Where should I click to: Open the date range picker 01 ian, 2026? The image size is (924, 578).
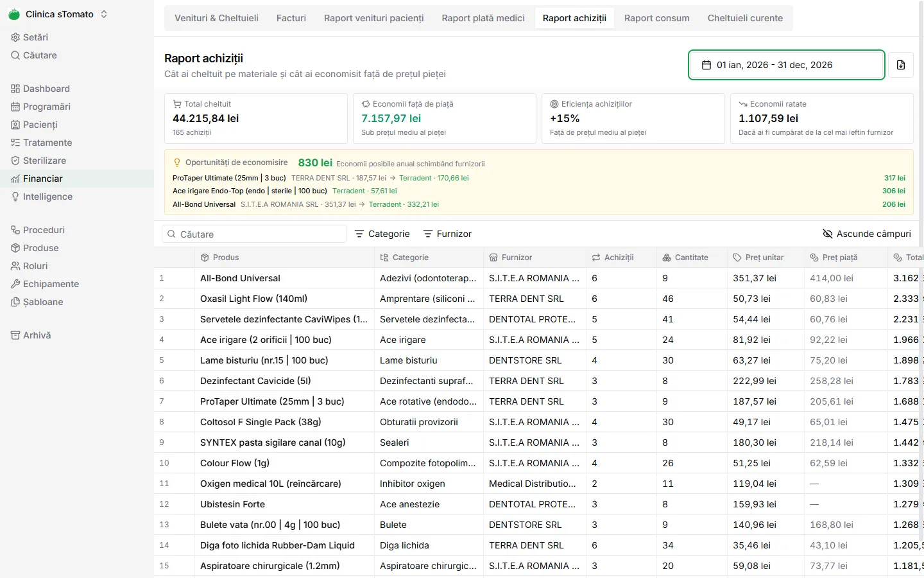[x=787, y=65]
